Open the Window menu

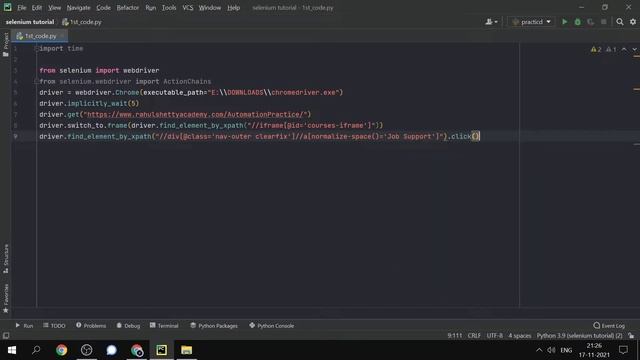210,8
